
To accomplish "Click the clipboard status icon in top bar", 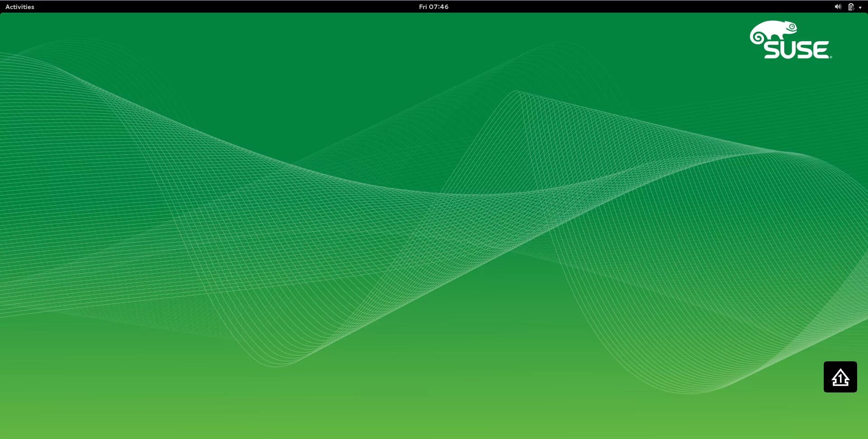I will (851, 7).
